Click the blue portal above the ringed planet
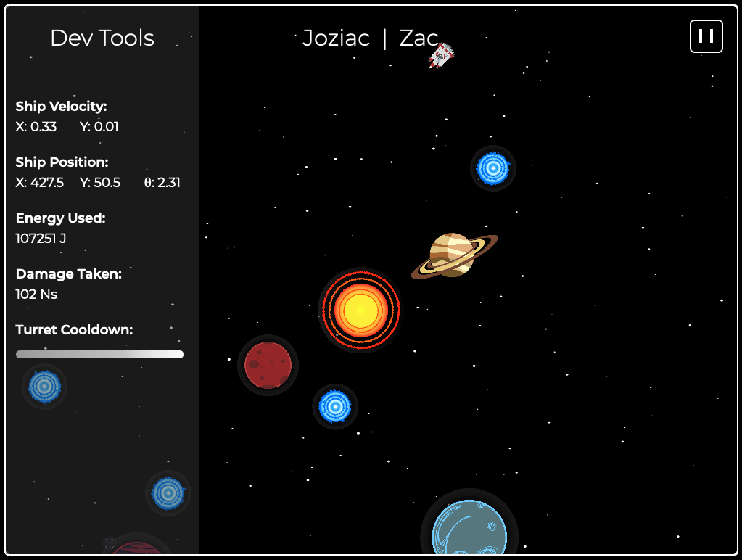The image size is (742, 560). (x=493, y=168)
